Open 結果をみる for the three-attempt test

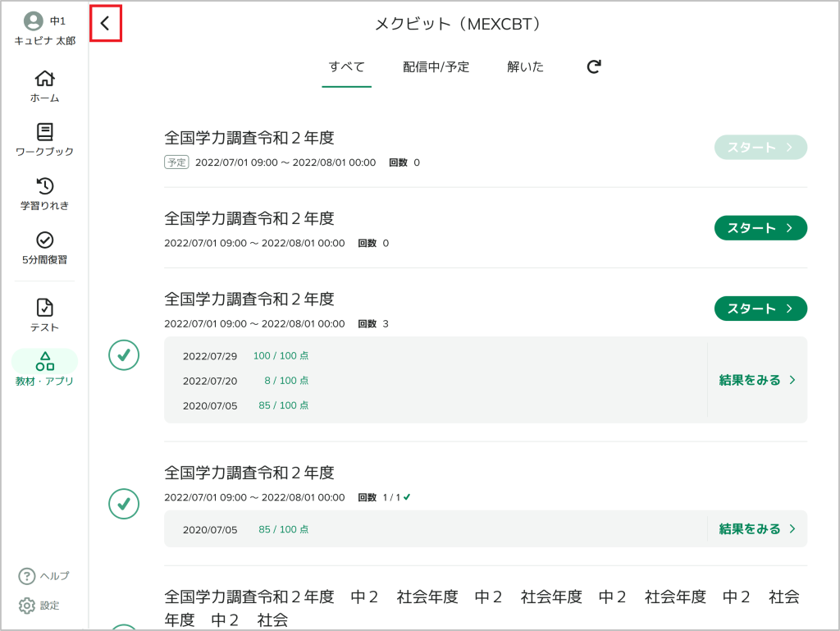click(x=757, y=380)
